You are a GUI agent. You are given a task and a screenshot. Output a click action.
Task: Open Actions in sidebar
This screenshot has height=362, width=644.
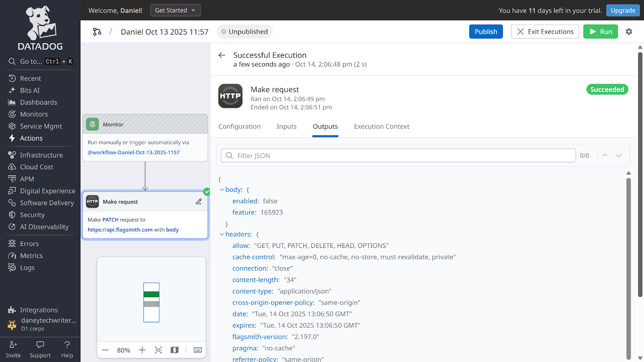tap(31, 138)
